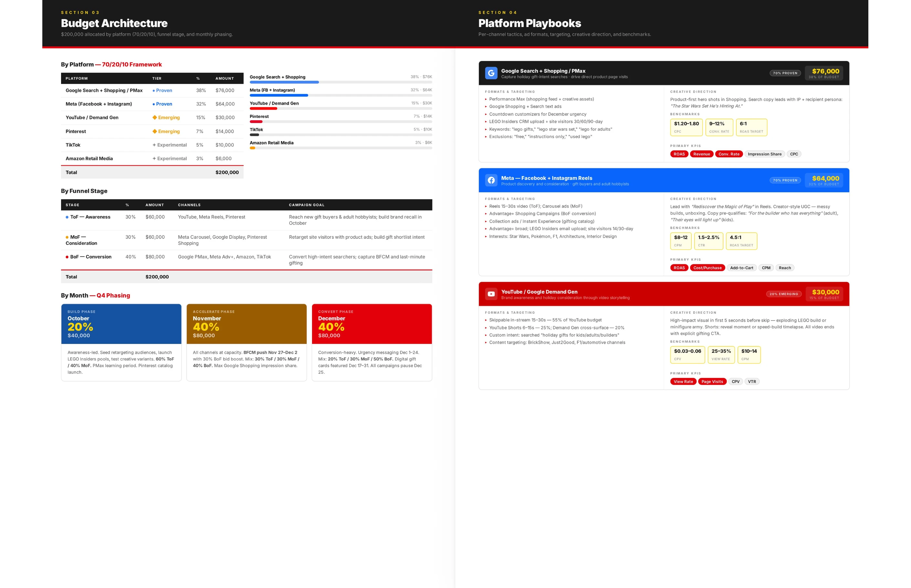Click the Facebook logo icon
This screenshot has width=911, height=588.
pyautogui.click(x=491, y=180)
